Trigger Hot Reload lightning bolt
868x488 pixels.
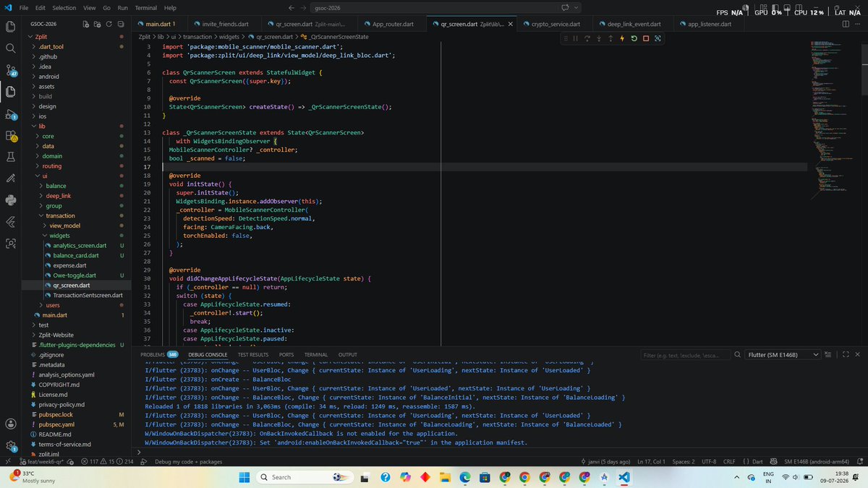(x=622, y=38)
